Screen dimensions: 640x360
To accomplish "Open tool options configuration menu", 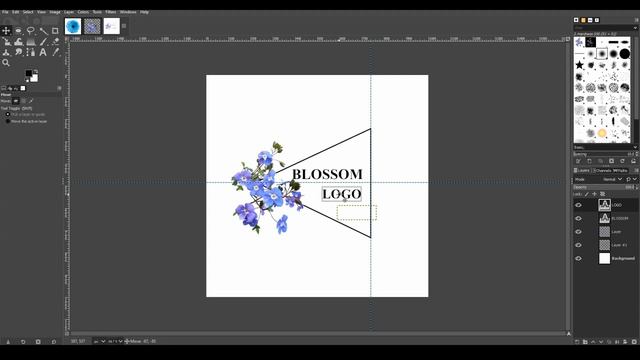I will coord(59,88).
